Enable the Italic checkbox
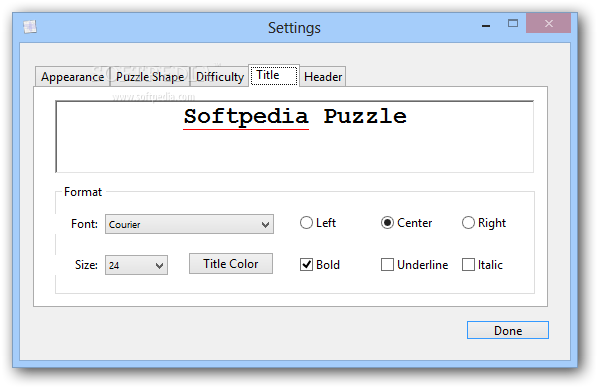Image resolution: width=598 pixels, height=388 pixels. pos(468,264)
